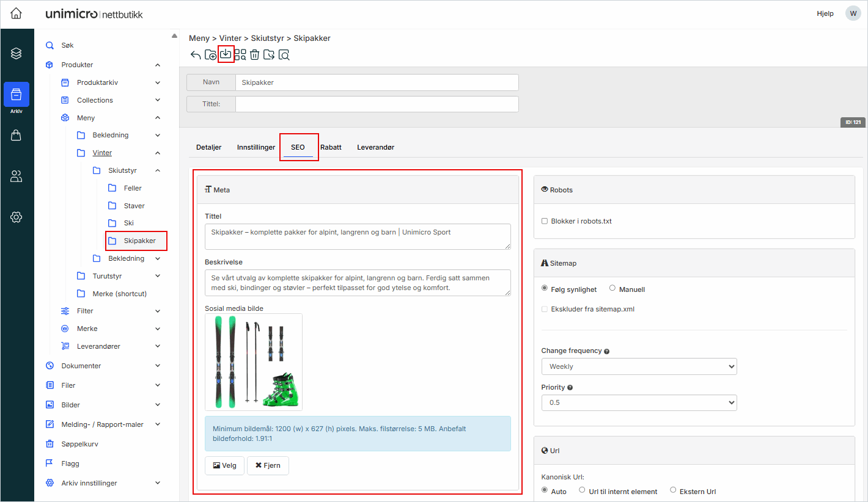Click the folder search preview icon

(284, 55)
